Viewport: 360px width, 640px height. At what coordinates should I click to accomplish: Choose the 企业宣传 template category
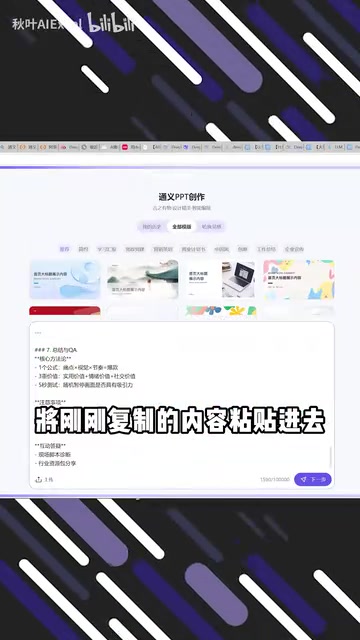coord(294,249)
